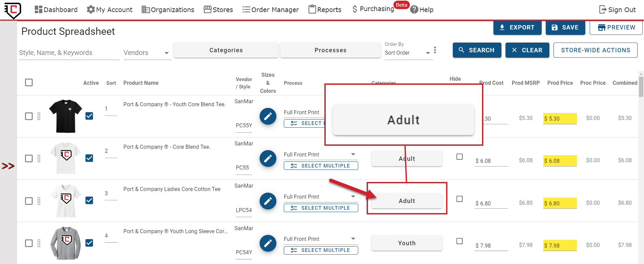This screenshot has width=644, height=264.
Task: Edit sizes and colors for PC54Y
Action: pos(268,243)
